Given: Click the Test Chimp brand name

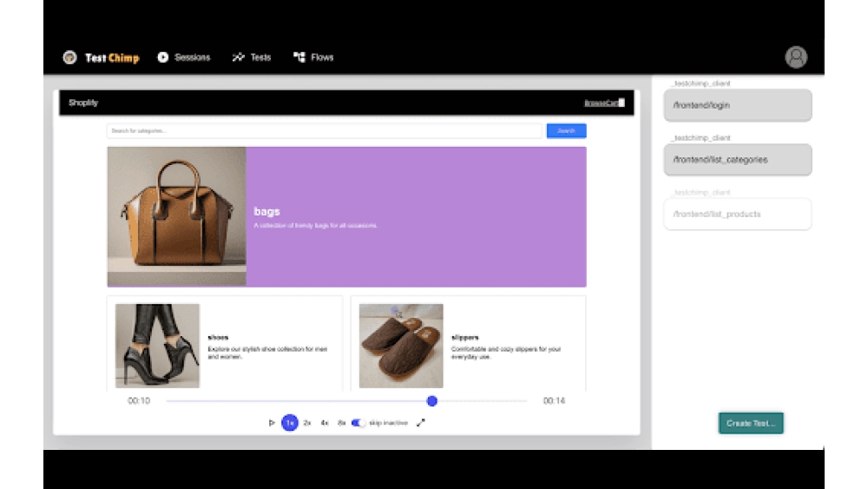Looking at the screenshot, I should coord(112,57).
